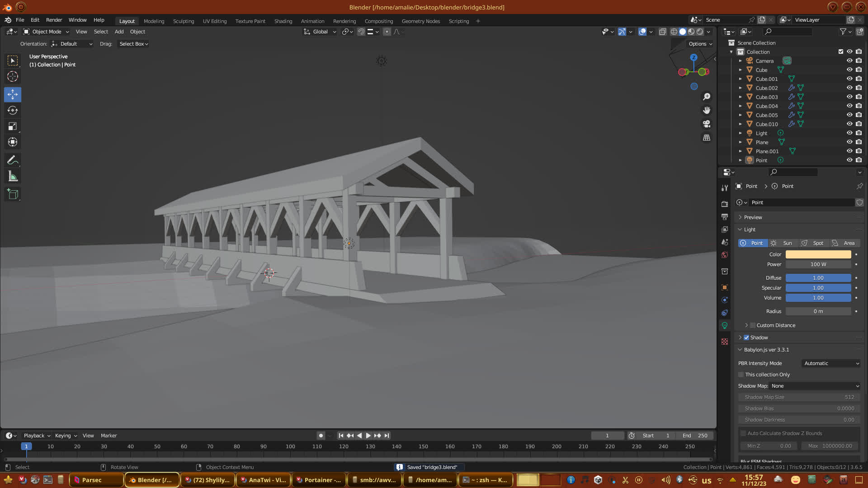The width and height of the screenshot is (868, 488).
Task: Expand the Custom Distance section
Action: click(x=746, y=325)
